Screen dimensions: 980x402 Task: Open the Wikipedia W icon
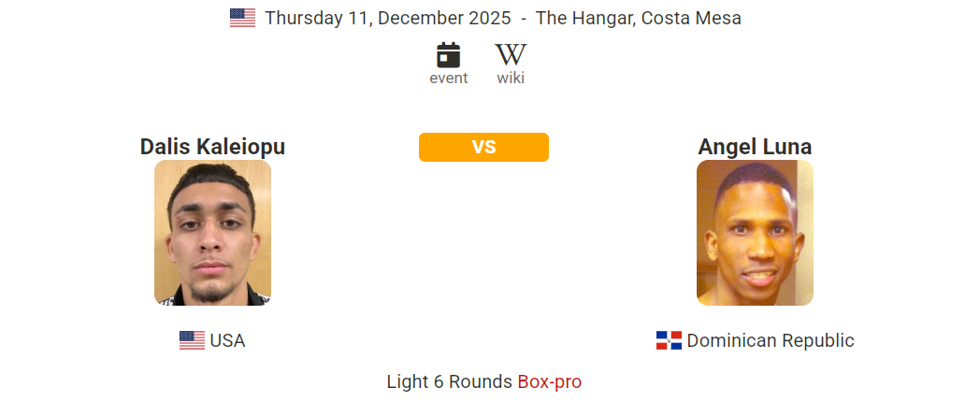[x=511, y=54]
